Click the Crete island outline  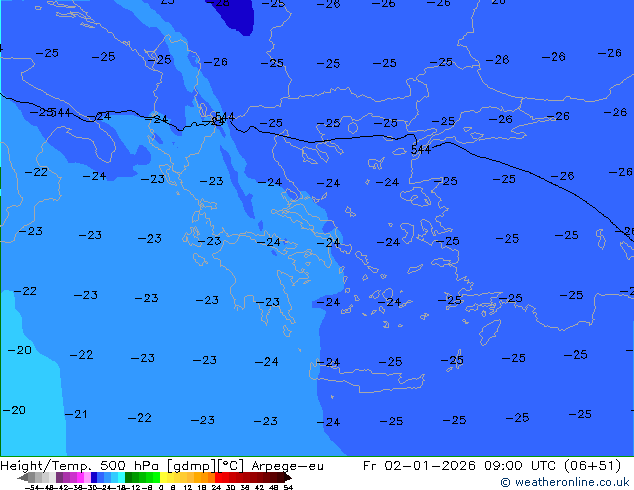pos(367,378)
